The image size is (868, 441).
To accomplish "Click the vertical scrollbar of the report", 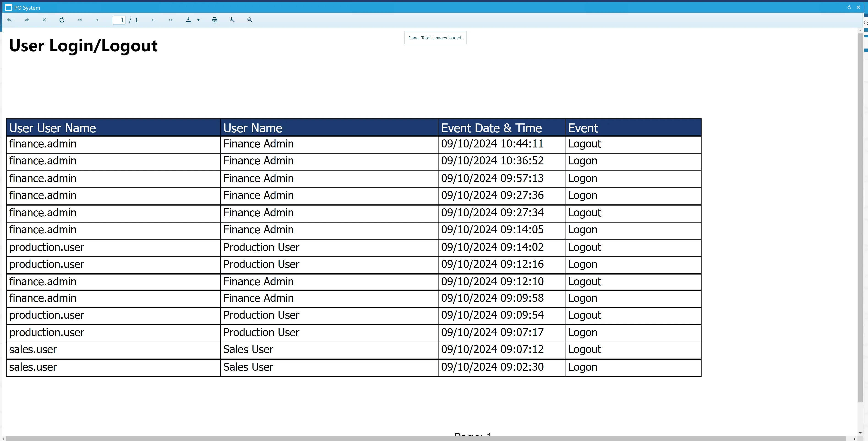I will tap(860, 217).
